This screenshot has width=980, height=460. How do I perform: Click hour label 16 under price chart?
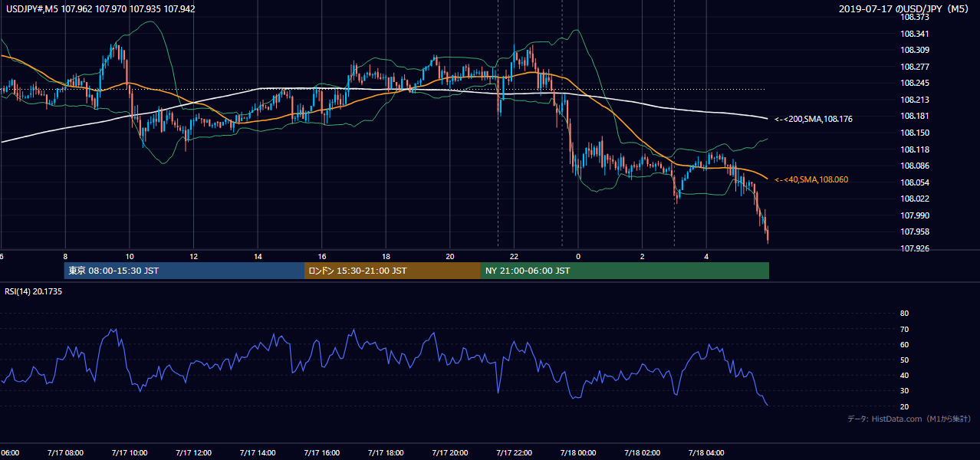tap(322, 257)
